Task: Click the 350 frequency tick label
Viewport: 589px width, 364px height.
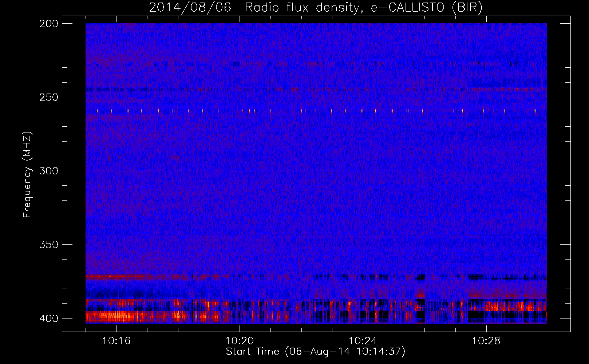Action: coord(48,245)
